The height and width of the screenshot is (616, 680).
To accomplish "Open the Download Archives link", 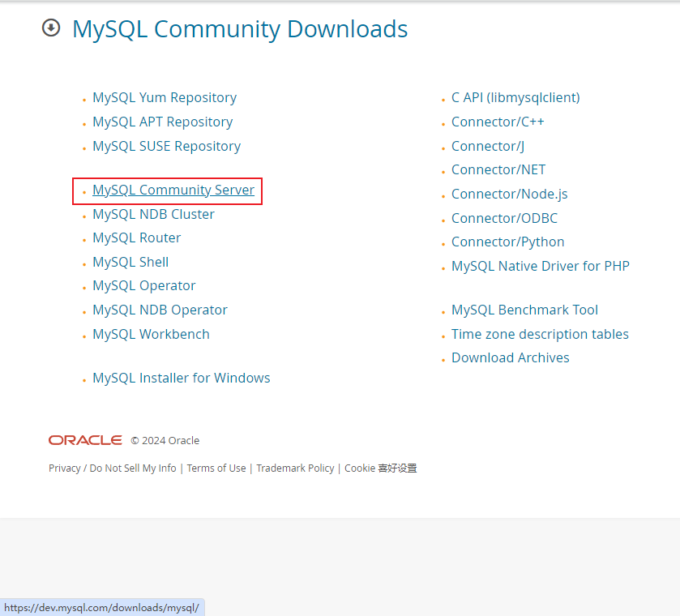I will pyautogui.click(x=510, y=357).
